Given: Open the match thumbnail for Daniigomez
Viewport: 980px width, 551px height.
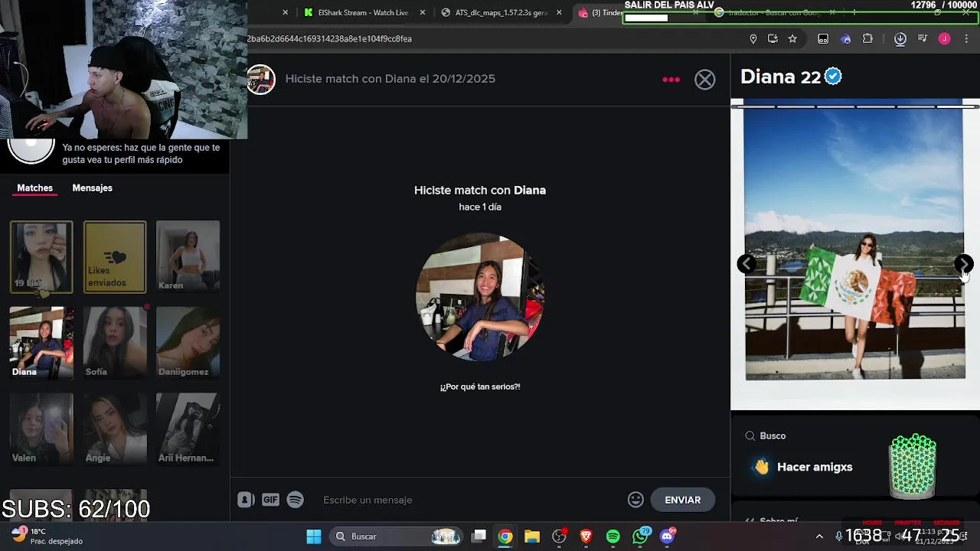Looking at the screenshot, I should pos(188,343).
